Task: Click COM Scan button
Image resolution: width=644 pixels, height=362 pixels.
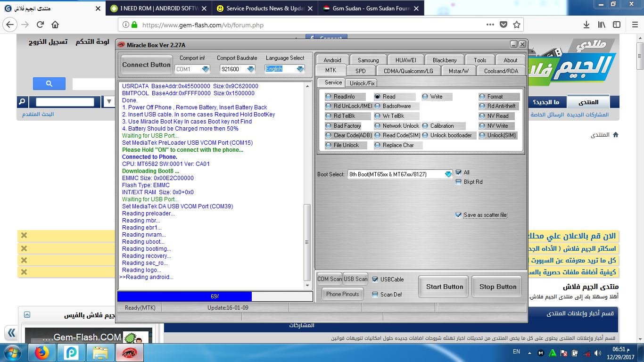Action: (330, 279)
